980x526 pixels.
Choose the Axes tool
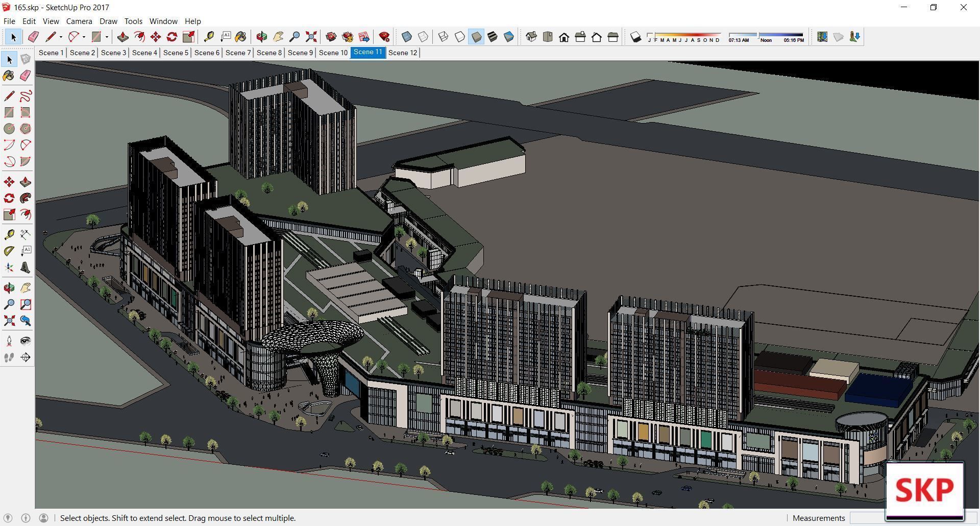pos(9,267)
